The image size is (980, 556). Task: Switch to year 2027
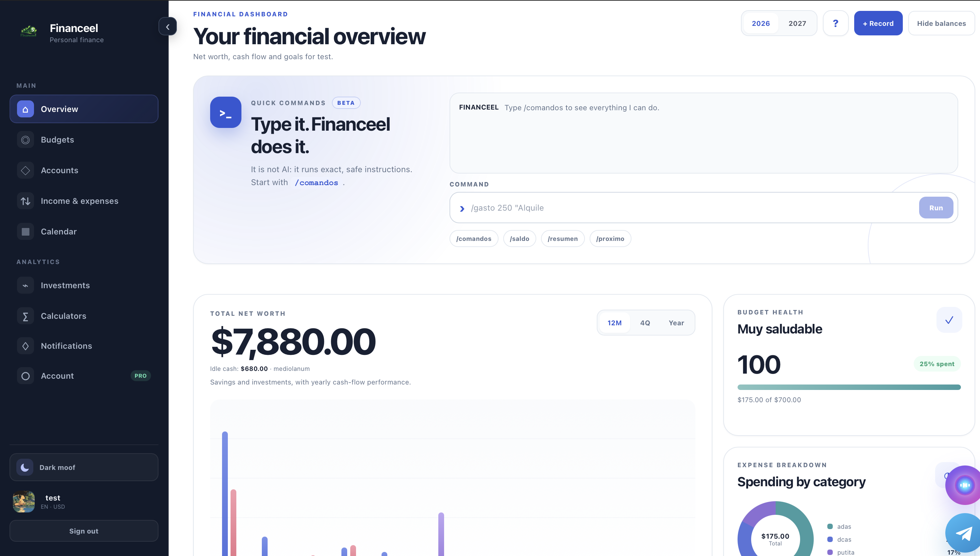point(797,23)
